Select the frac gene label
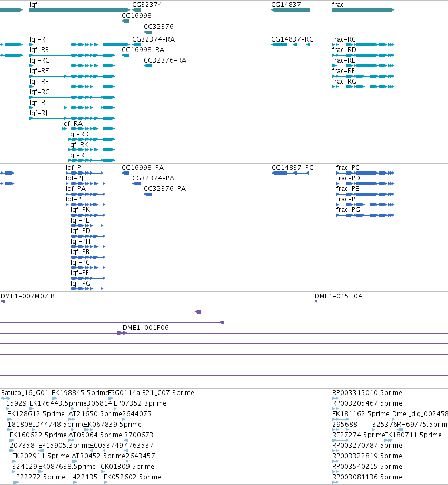Viewport: 448px width, 485px height. click(337, 5)
